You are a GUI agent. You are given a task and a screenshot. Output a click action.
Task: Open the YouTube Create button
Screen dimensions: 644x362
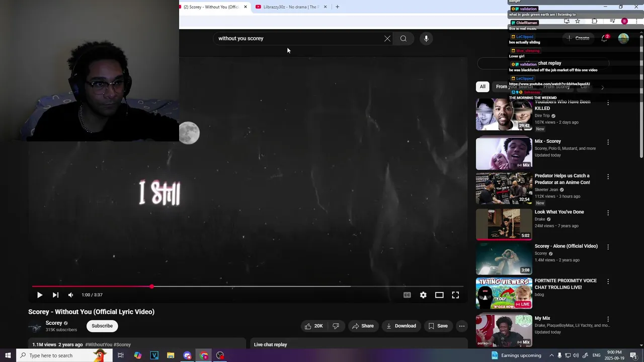(578, 38)
